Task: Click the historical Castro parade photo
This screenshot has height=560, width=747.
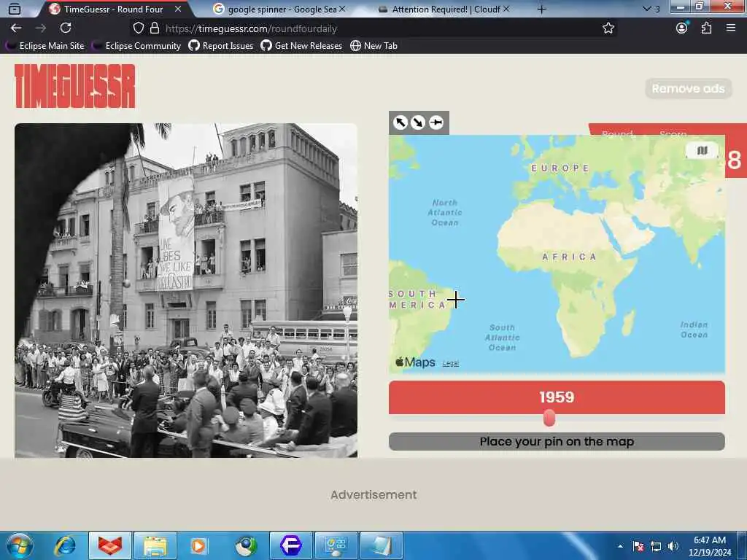Action: 186,290
